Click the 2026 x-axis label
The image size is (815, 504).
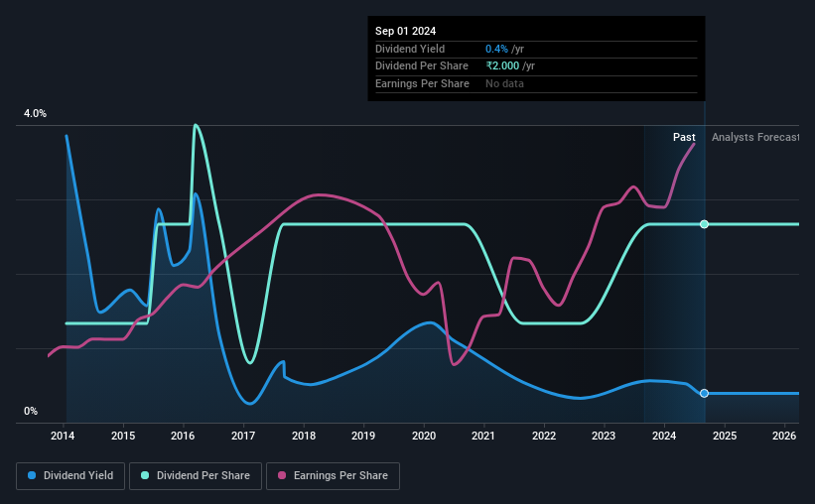click(784, 436)
